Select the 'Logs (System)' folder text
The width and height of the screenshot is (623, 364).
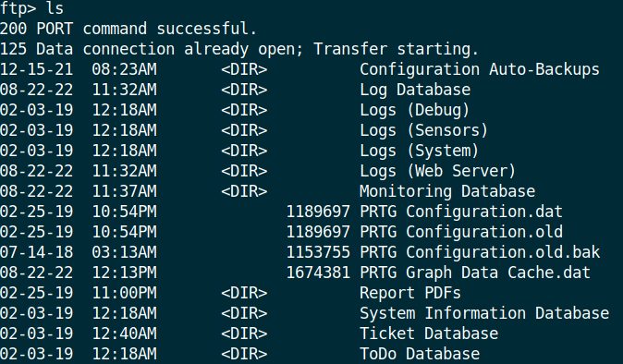(x=419, y=151)
